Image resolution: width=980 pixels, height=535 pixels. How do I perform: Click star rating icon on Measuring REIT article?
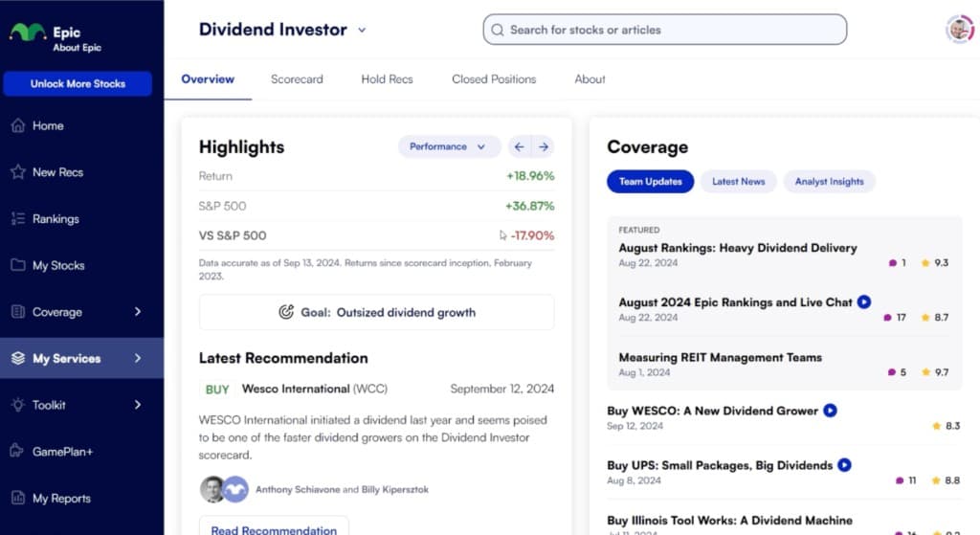tap(925, 372)
